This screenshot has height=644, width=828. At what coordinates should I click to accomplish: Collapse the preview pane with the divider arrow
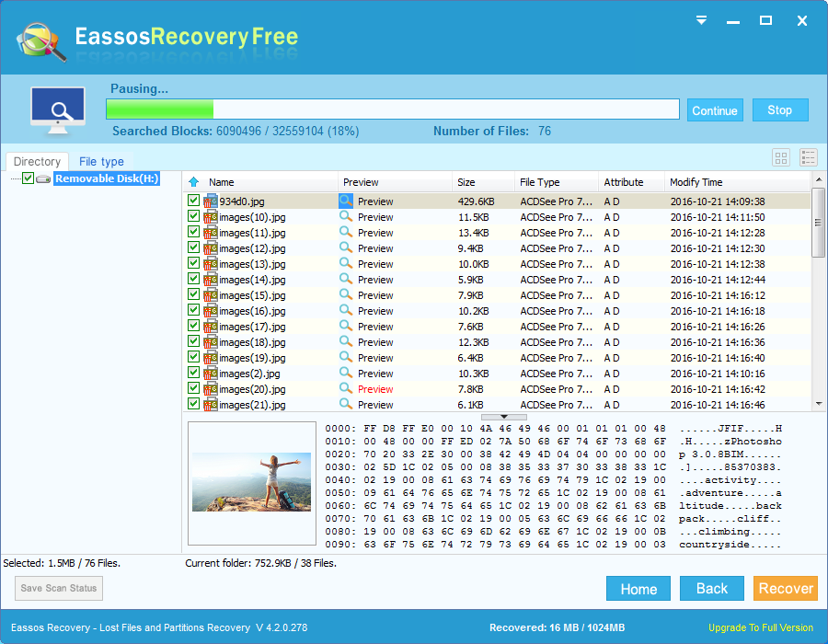(504, 417)
